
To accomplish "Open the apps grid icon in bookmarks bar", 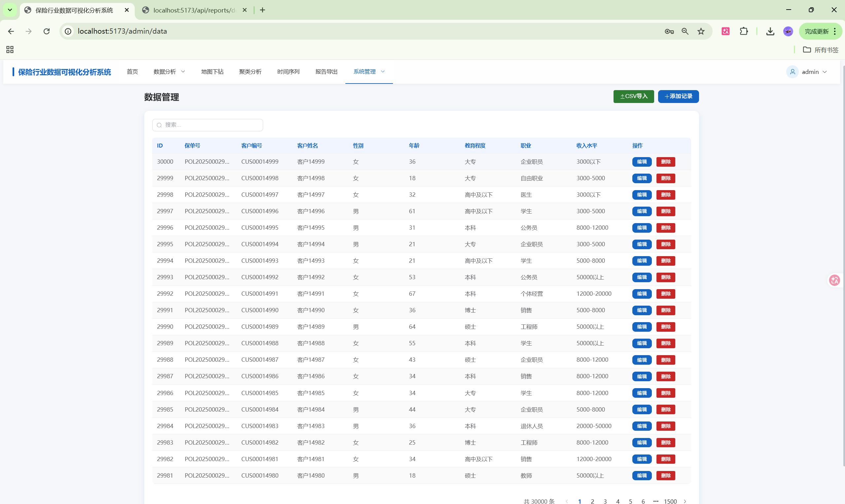I will [x=10, y=50].
